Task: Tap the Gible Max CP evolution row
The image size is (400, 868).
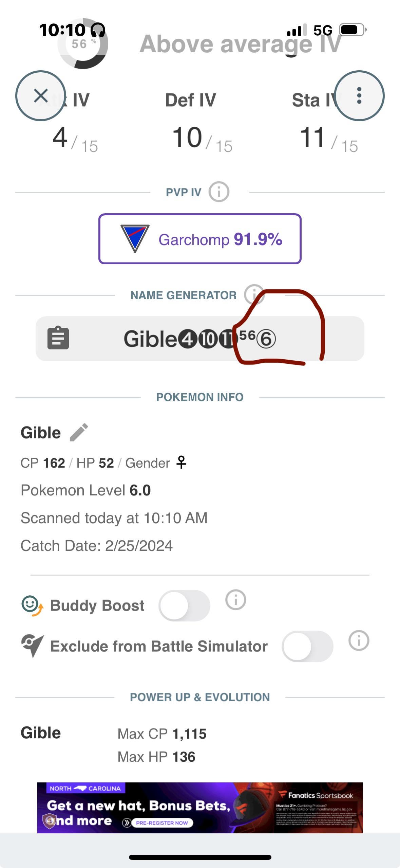Action: click(161, 734)
